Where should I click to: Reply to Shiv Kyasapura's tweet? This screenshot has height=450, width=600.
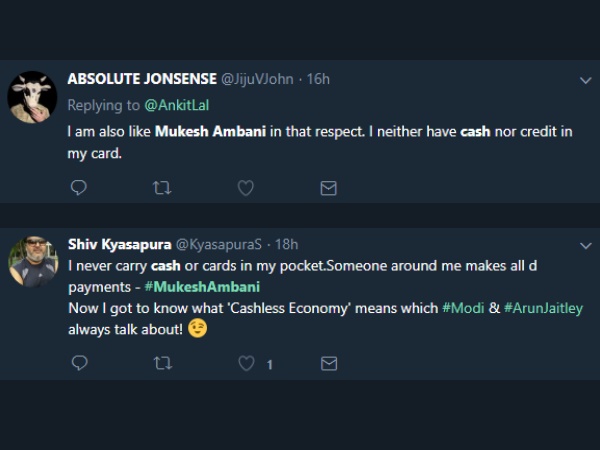[x=80, y=365]
